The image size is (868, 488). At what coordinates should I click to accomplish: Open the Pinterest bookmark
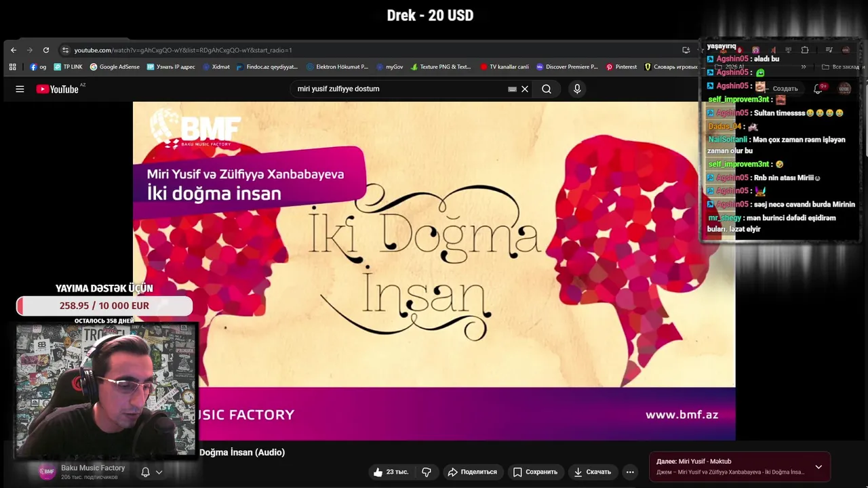coord(621,67)
